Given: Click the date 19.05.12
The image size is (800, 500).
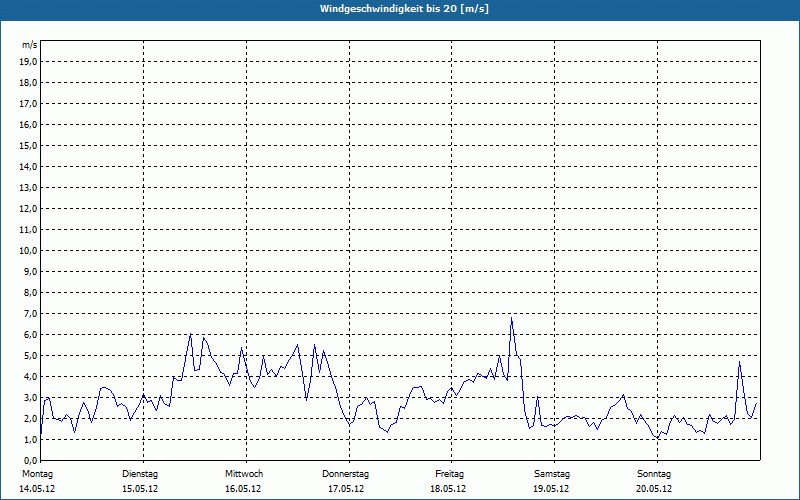Looking at the screenshot, I should [x=551, y=489].
